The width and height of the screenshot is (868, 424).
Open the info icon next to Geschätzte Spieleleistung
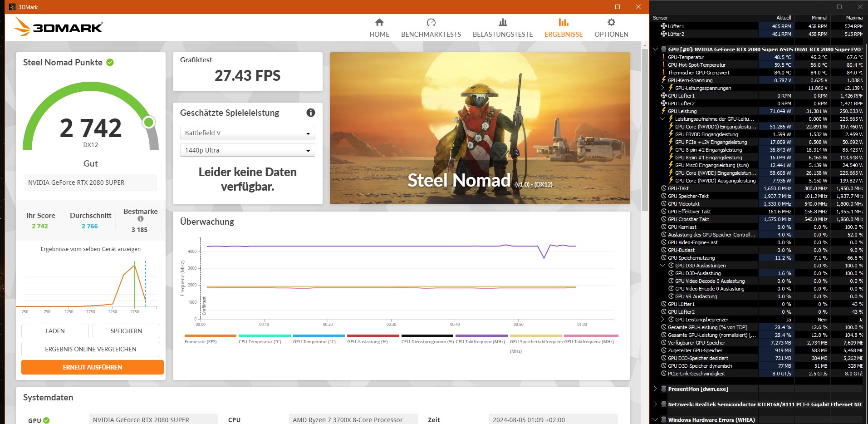coord(311,113)
